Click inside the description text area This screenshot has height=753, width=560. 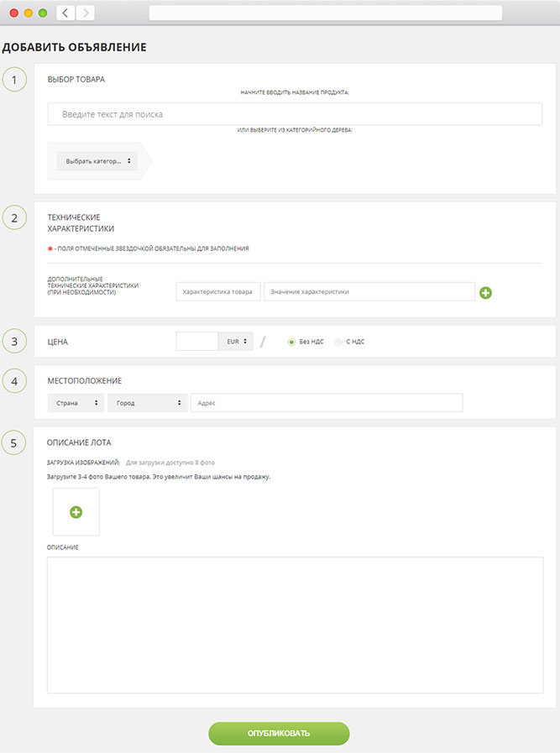click(295, 625)
